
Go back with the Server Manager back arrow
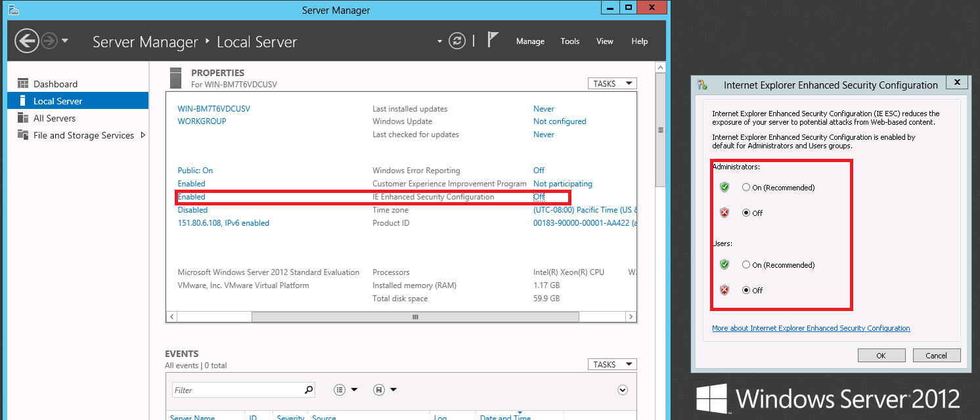coord(27,41)
